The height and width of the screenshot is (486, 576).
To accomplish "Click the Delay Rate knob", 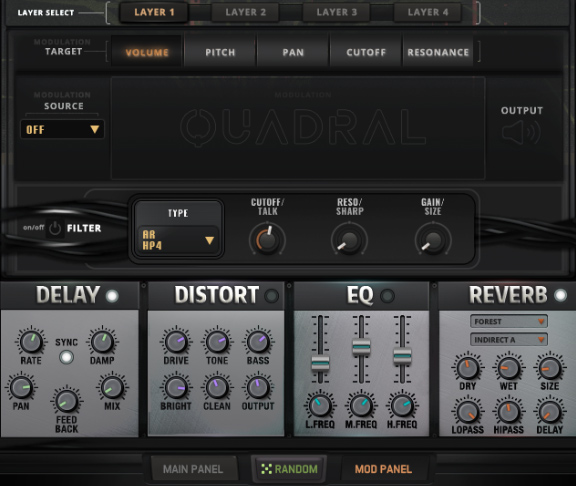I will click(31, 342).
